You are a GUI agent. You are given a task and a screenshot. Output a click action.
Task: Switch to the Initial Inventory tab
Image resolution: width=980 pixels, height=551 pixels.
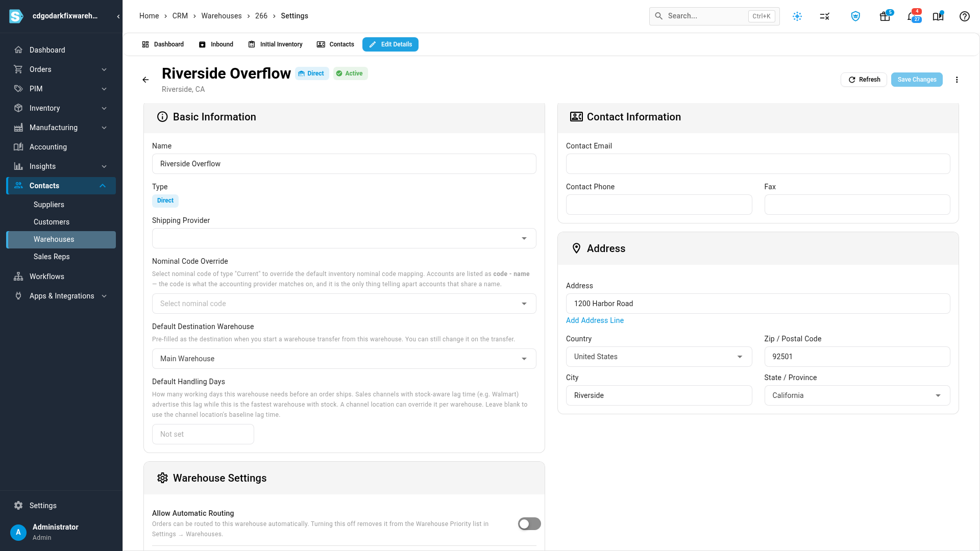click(x=275, y=44)
